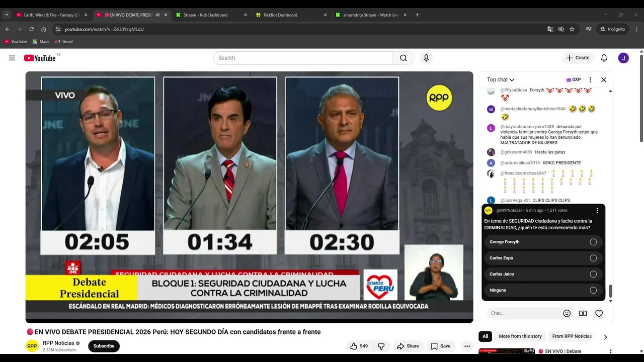Viewport: 644px width, 362px height.
Task: Open site information icon in address bar
Action: click(58, 29)
